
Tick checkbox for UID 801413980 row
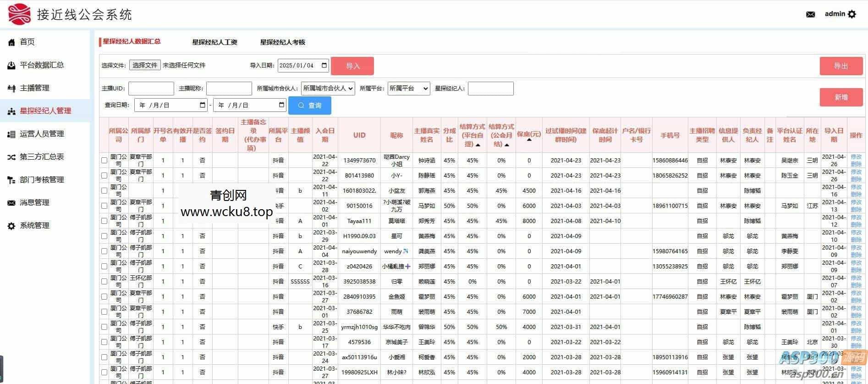click(x=104, y=176)
